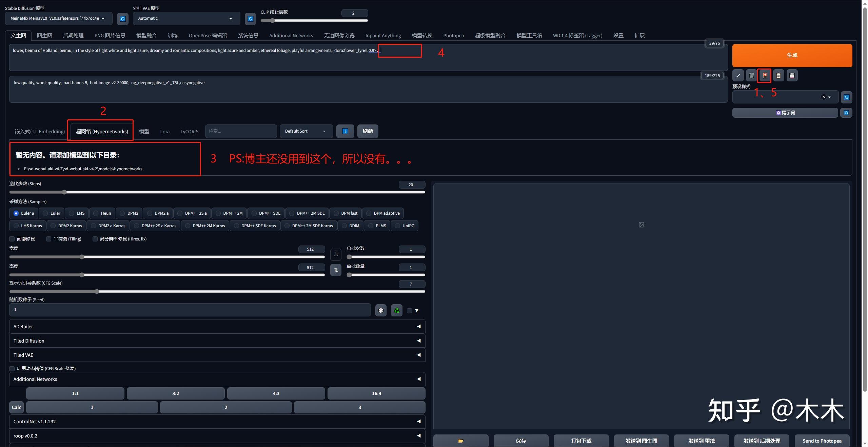Image resolution: width=868 pixels, height=447 pixels.
Task: Click the 刷新 button
Action: tap(368, 131)
